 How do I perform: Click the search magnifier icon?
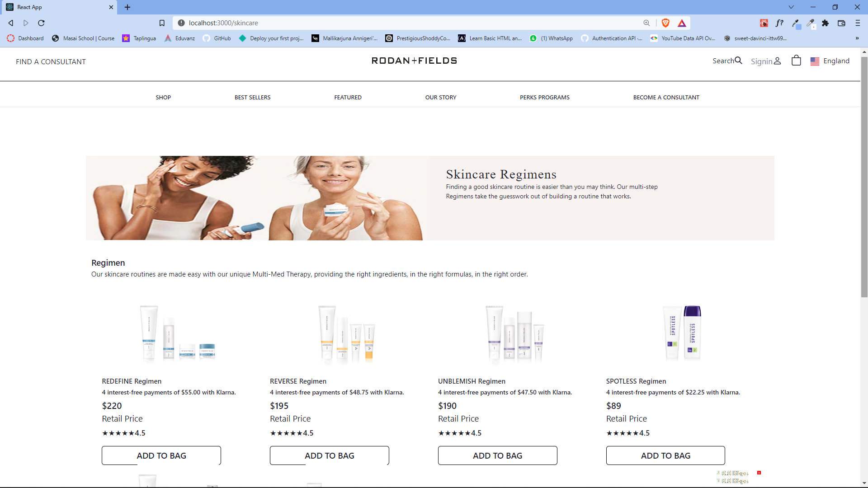click(x=738, y=61)
